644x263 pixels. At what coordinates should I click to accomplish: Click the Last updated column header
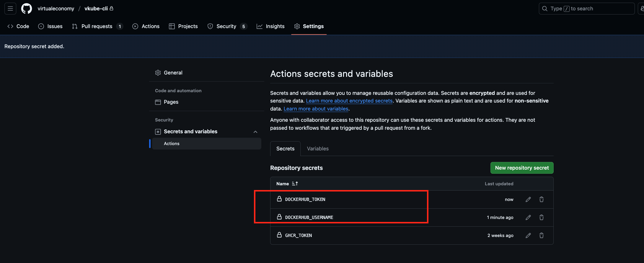tap(499, 184)
